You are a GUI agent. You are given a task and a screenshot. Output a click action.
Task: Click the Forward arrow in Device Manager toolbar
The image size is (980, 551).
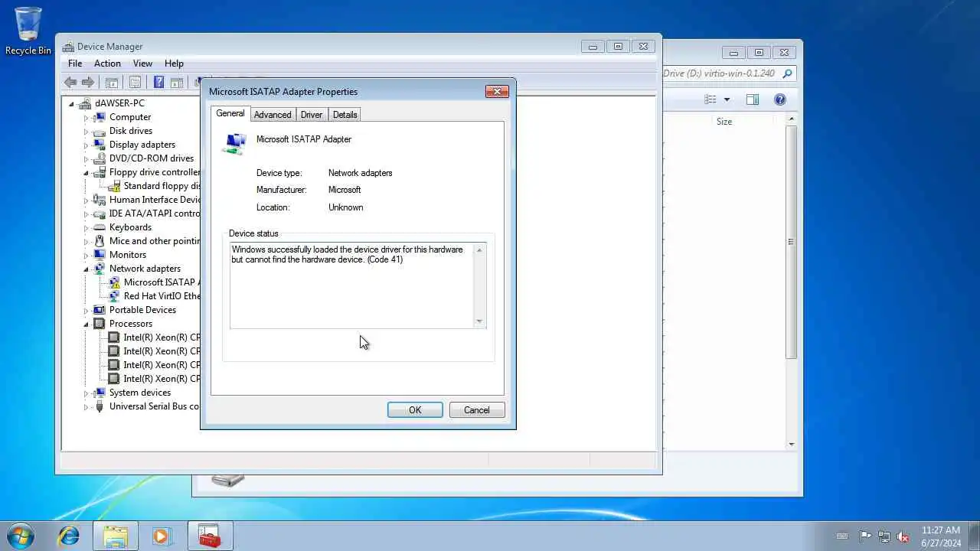point(88,83)
